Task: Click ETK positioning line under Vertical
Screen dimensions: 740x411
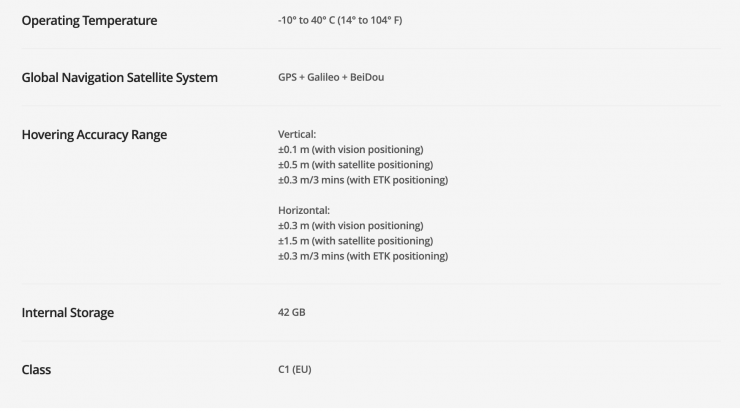Action: coord(362,181)
